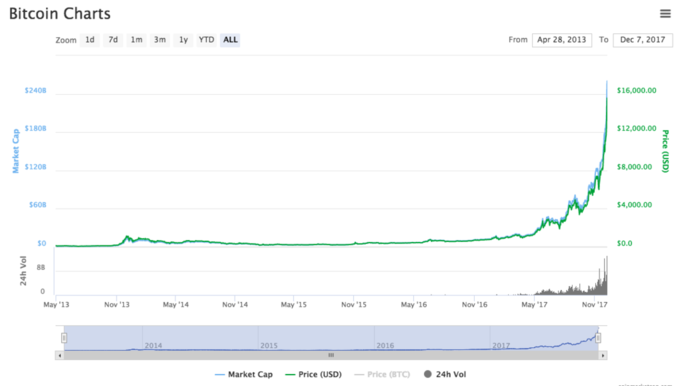
Task: Select the 1m zoom option
Action: pos(137,40)
